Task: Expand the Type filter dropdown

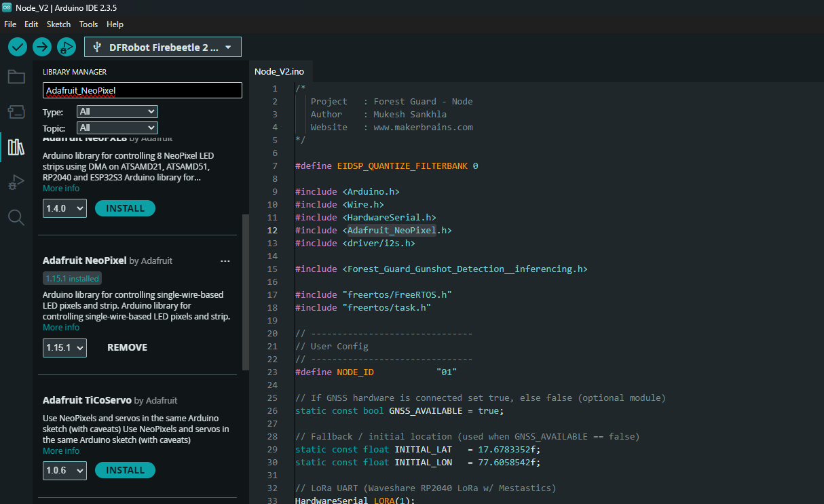Action: pos(117,111)
